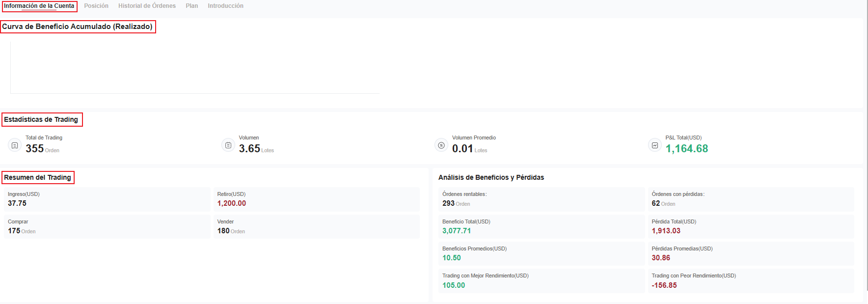Click the 3.65 Lotes volume value
This screenshot has width=868, height=304.
[249, 148]
